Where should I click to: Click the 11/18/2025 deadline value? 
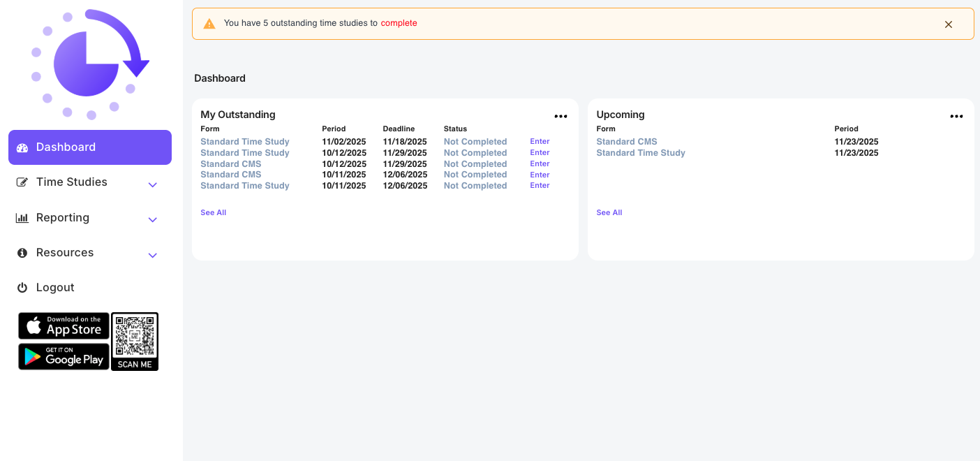405,142
